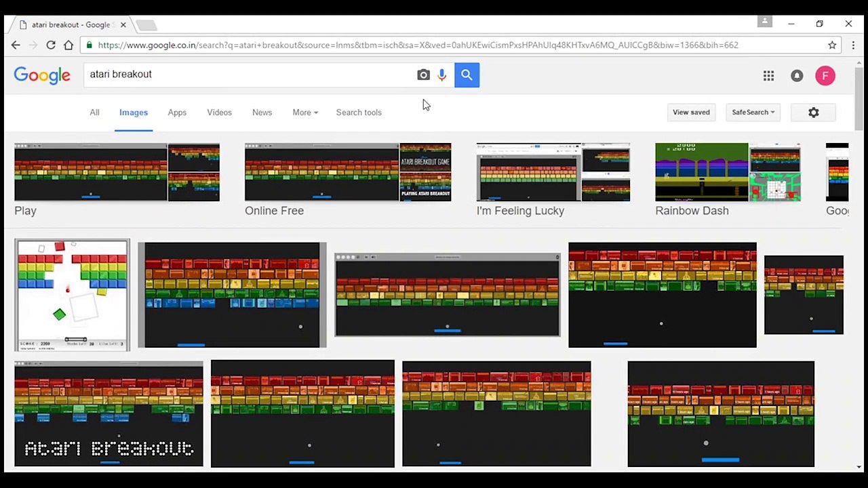This screenshot has height=488, width=868.
Task: Search by image using the camera icon
Action: (x=423, y=75)
